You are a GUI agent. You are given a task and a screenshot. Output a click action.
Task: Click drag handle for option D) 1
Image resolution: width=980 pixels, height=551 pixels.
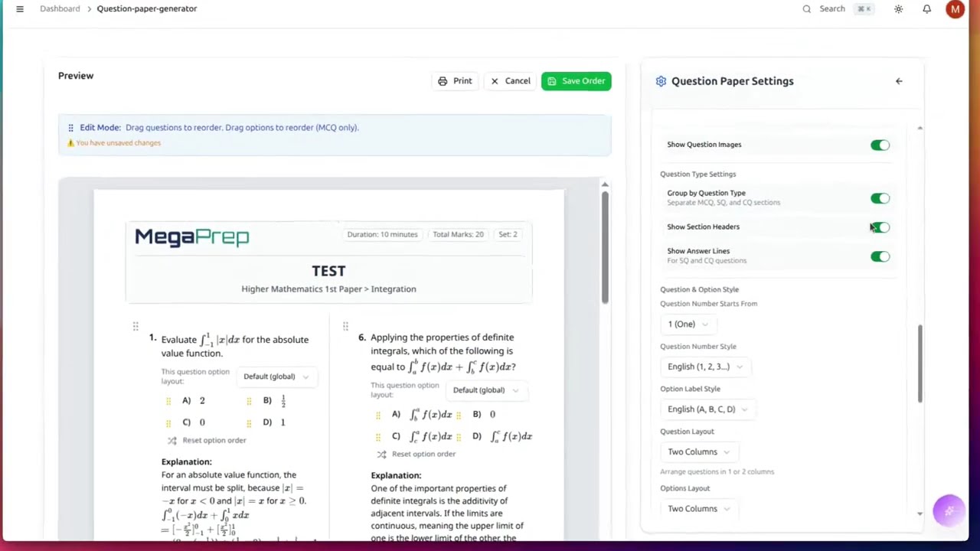click(x=249, y=422)
